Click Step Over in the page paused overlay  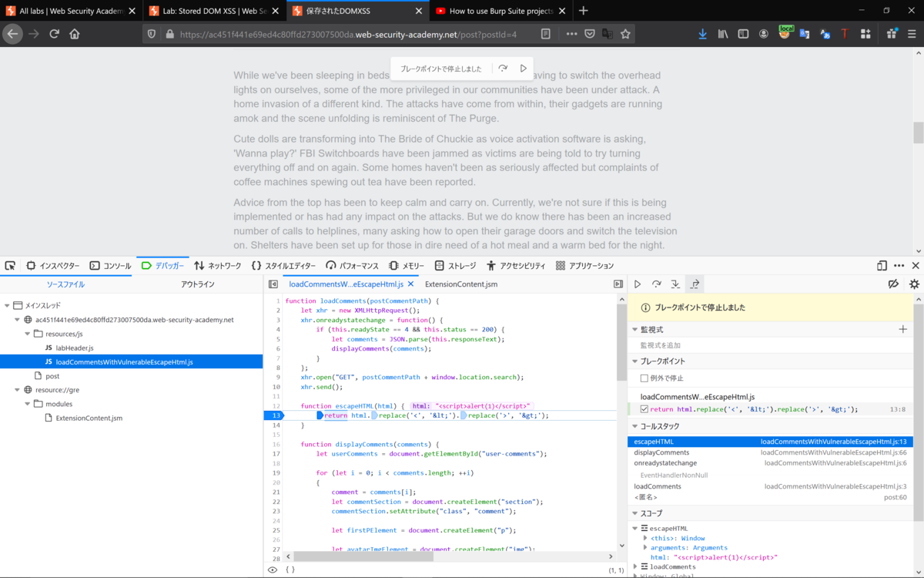coord(503,69)
